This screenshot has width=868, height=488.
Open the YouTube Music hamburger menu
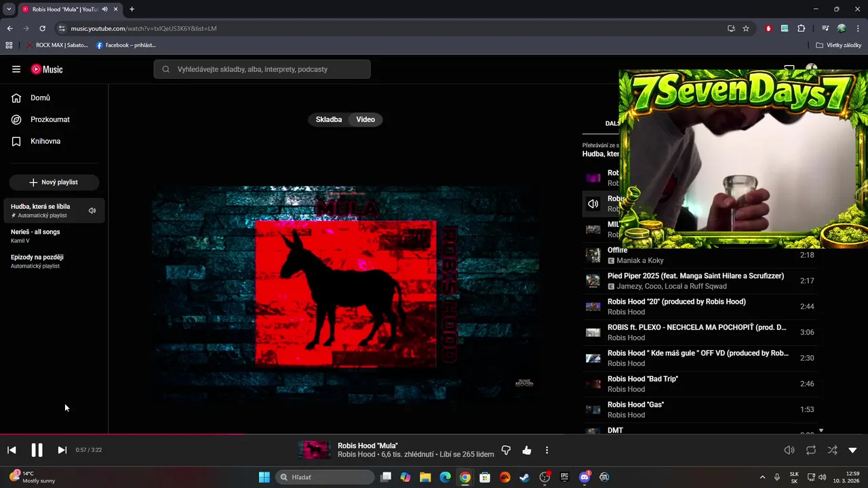coord(16,69)
